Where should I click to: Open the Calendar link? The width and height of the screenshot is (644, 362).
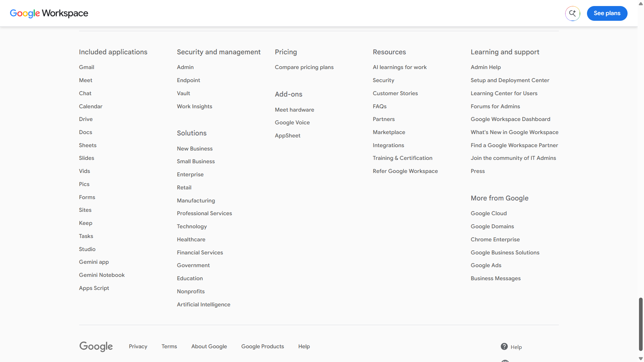point(91,107)
